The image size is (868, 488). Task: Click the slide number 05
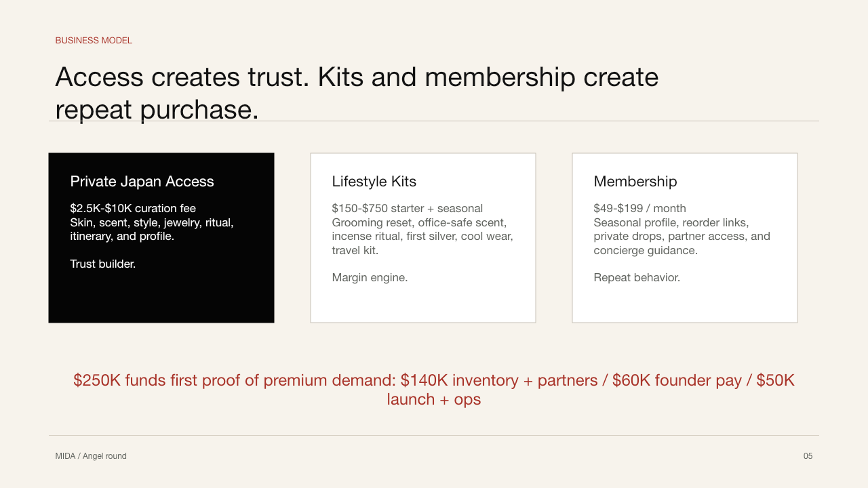(x=808, y=456)
